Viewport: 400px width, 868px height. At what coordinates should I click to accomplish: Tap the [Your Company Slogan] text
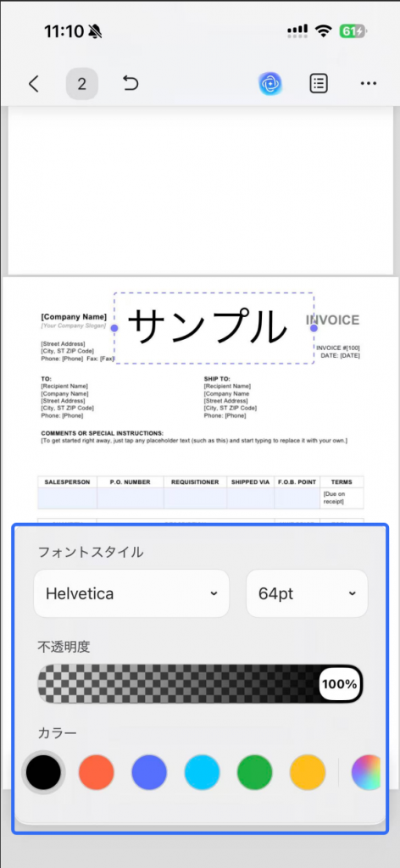tap(73, 325)
